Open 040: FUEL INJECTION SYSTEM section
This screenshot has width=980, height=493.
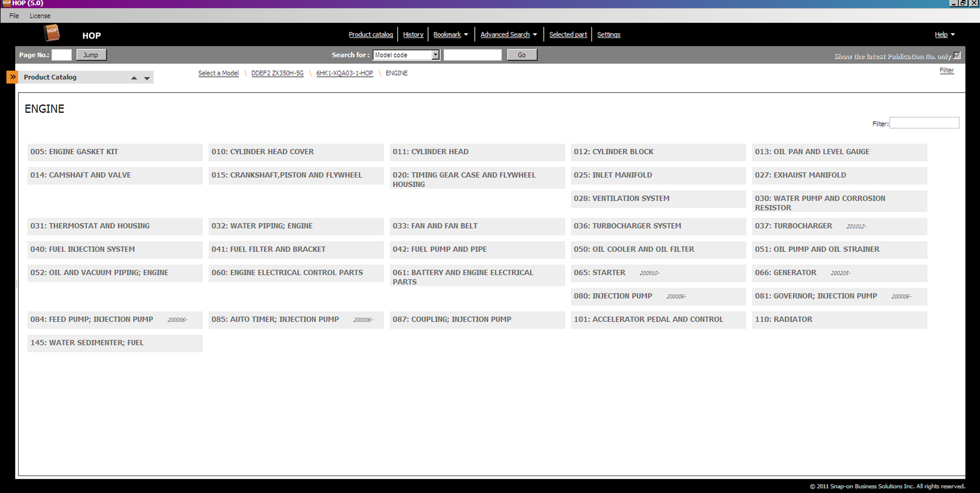click(83, 249)
